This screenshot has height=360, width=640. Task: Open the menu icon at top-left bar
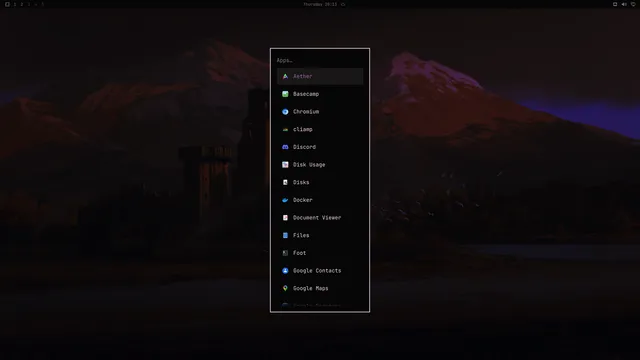(7, 4)
